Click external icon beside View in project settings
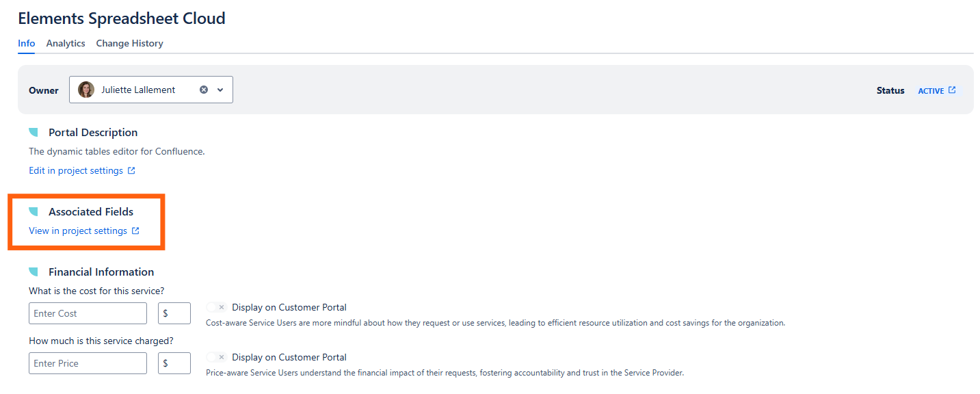This screenshot has width=980, height=394. [x=135, y=231]
